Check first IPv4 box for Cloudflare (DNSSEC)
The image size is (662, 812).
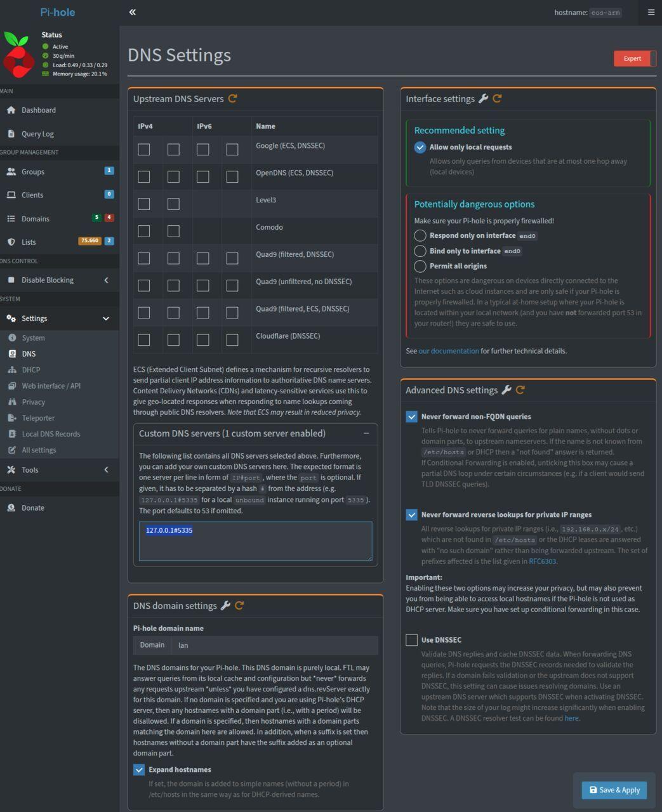[144, 340]
